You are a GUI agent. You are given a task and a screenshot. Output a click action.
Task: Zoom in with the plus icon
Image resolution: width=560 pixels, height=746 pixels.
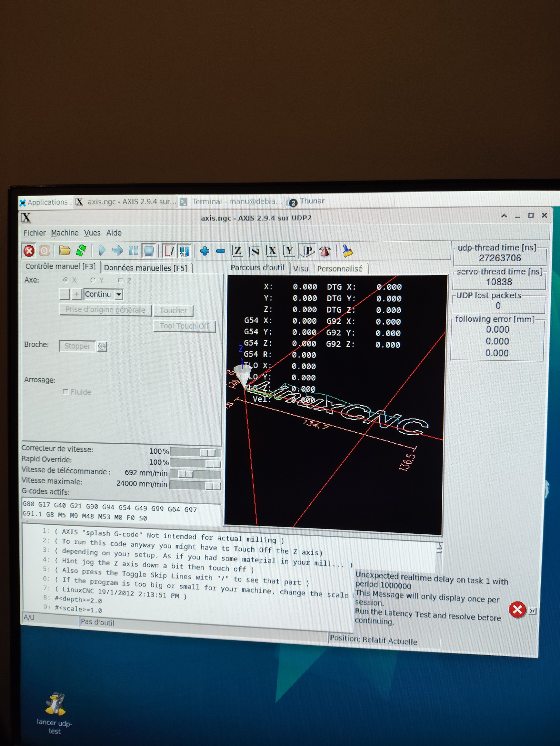point(205,251)
